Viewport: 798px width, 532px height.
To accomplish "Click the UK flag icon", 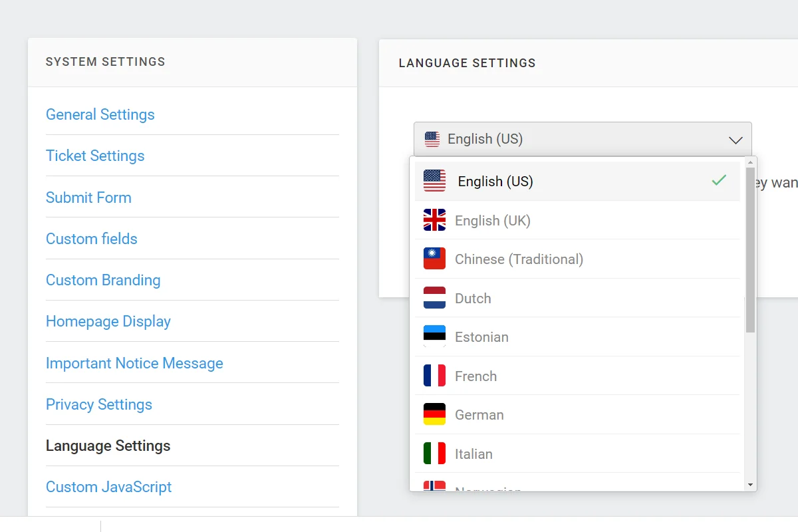I will click(x=434, y=220).
